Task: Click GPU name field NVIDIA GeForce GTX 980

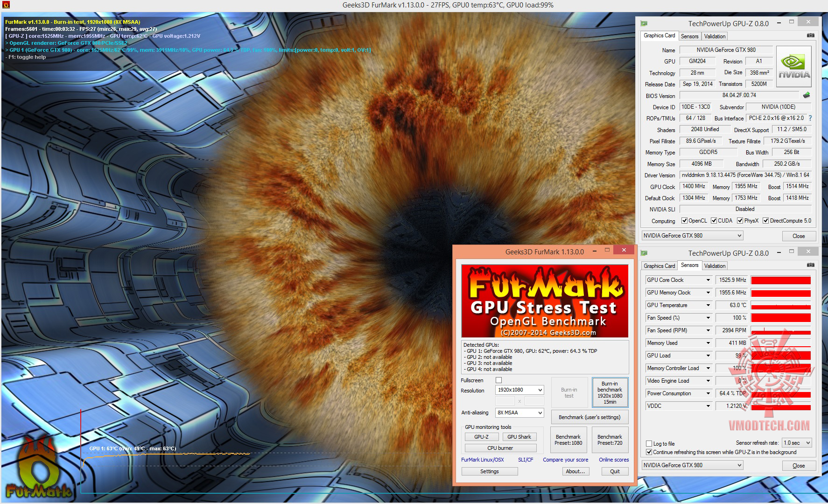Action: [726, 50]
